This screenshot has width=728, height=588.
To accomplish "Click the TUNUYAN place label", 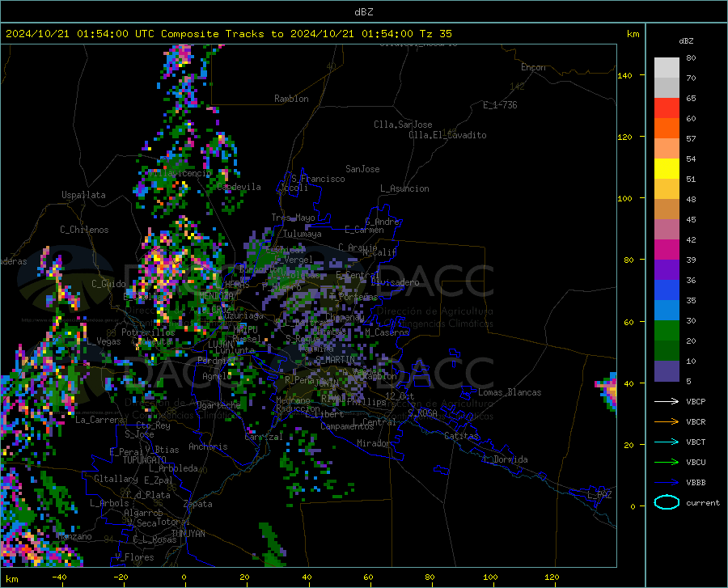I will (x=188, y=534).
